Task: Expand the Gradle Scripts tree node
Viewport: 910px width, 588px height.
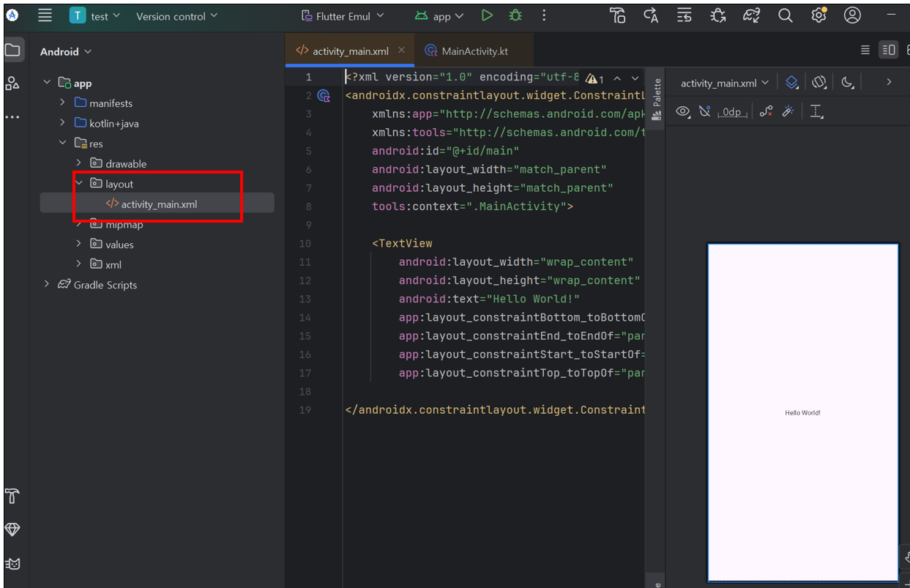Action: coord(47,284)
